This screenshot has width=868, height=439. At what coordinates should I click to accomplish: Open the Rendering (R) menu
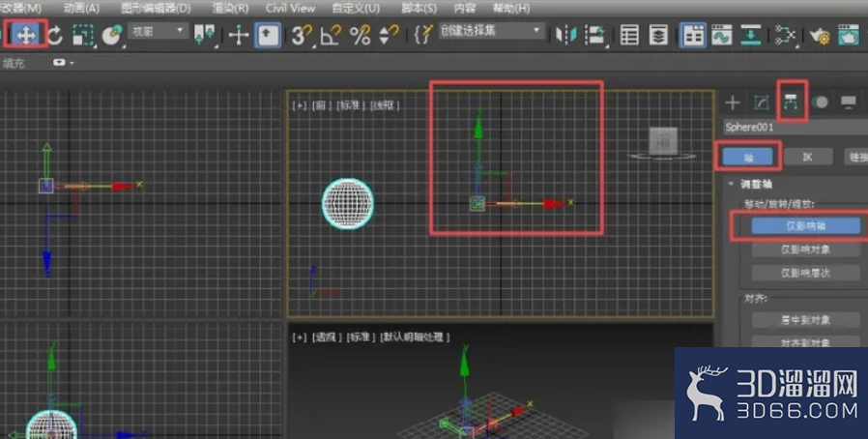pos(230,9)
